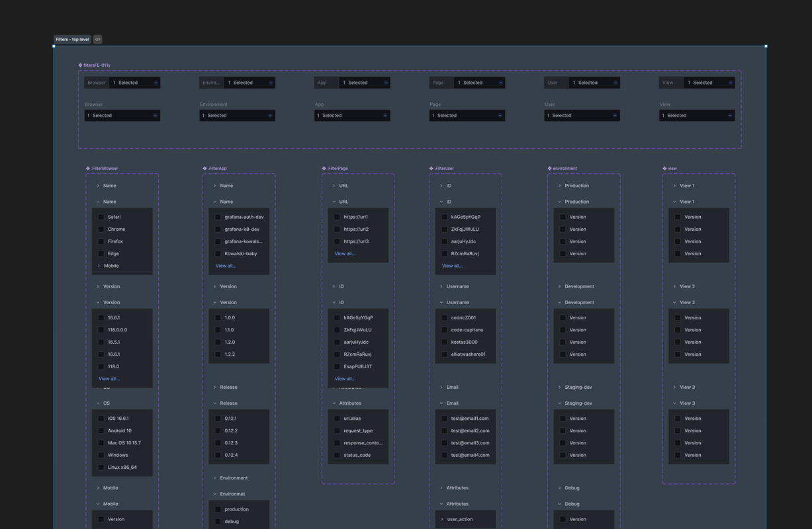Expand the collapsed Environment row in FilterApp
812x529 pixels.
(x=214, y=478)
